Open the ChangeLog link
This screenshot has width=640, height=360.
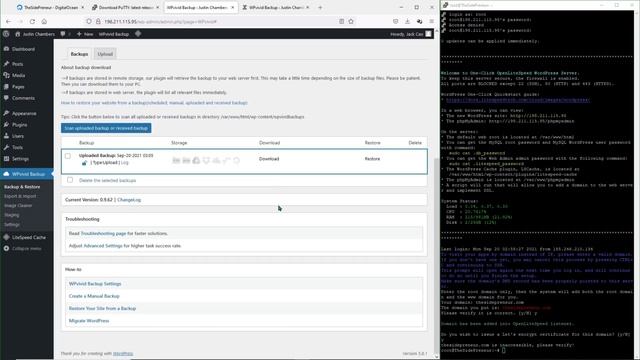(x=129, y=200)
